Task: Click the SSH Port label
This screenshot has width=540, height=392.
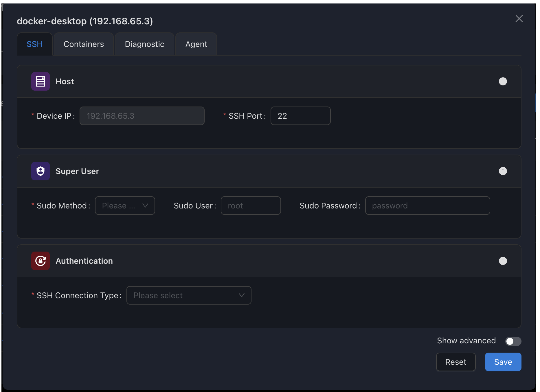Action: point(247,116)
